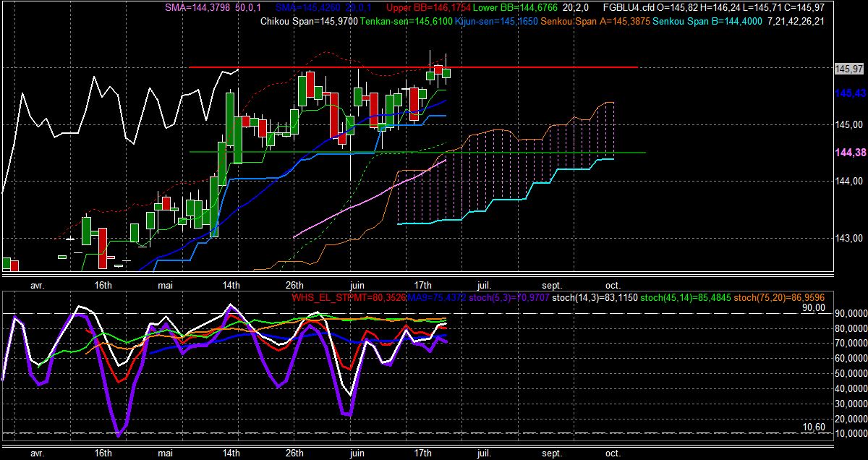Screen dimensions: 868x460
Task: Click the pink 144,38 price axis marker
Action: [851, 153]
